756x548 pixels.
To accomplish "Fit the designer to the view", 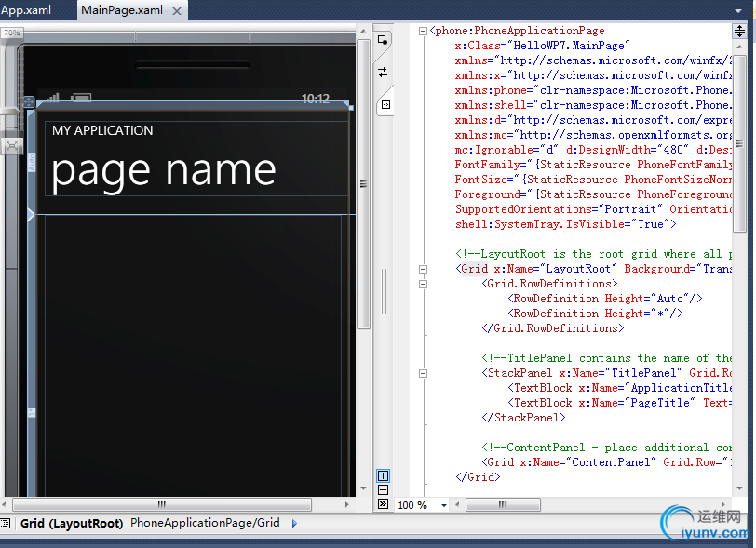I will coord(11,145).
